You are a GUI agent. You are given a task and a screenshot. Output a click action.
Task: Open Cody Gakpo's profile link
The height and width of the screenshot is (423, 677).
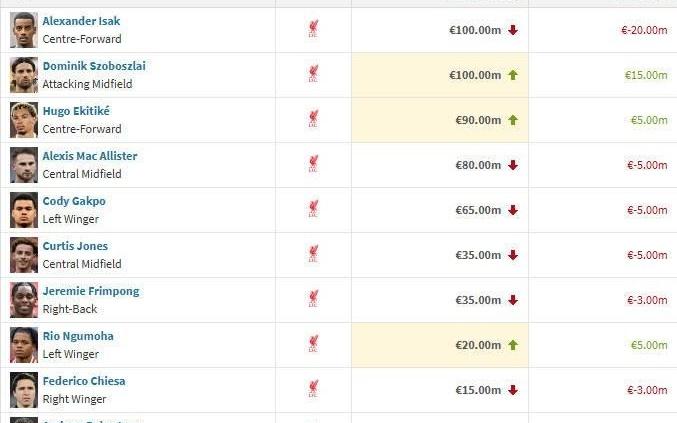pyautogui.click(x=74, y=201)
